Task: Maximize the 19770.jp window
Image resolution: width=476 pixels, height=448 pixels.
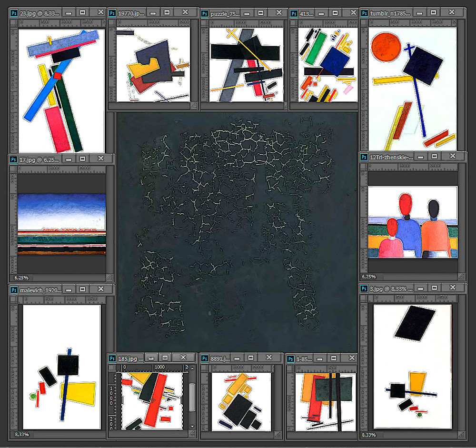Action: tap(167, 12)
